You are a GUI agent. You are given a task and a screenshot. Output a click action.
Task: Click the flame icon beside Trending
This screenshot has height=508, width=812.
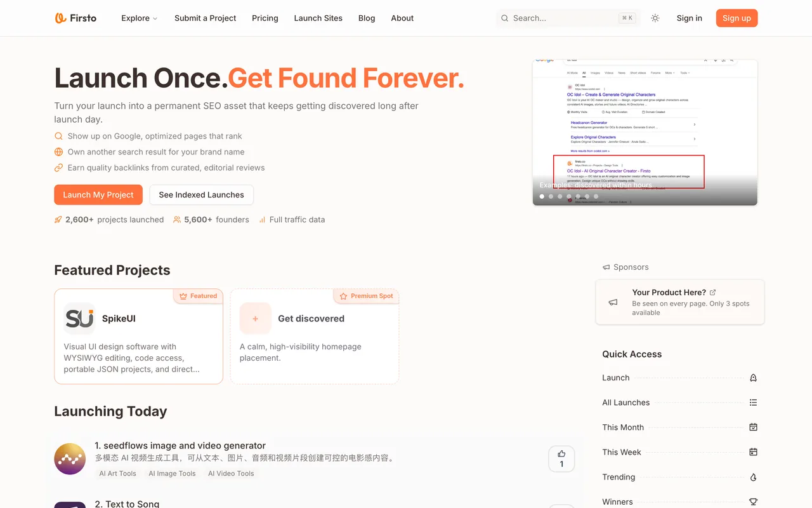pos(753,477)
